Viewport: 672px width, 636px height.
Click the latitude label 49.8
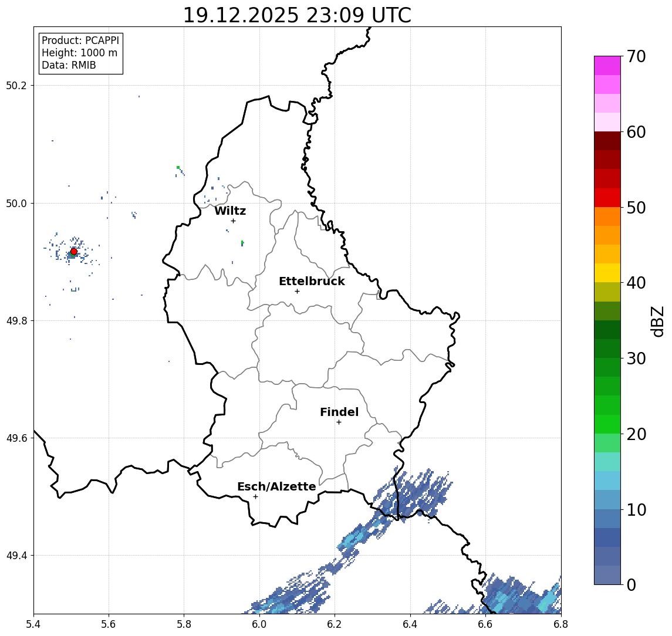[x=16, y=320]
